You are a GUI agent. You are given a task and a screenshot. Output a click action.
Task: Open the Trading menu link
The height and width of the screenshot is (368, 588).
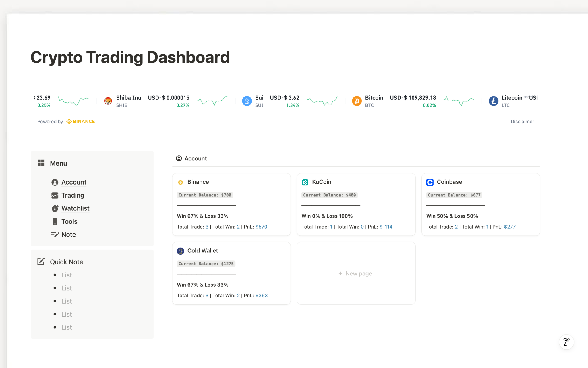click(73, 195)
